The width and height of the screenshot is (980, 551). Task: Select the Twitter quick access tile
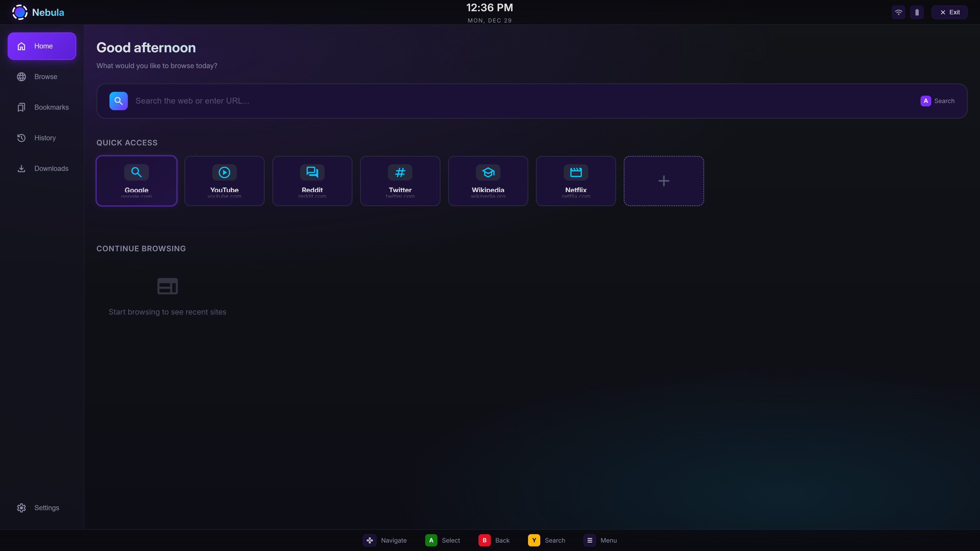400,181
